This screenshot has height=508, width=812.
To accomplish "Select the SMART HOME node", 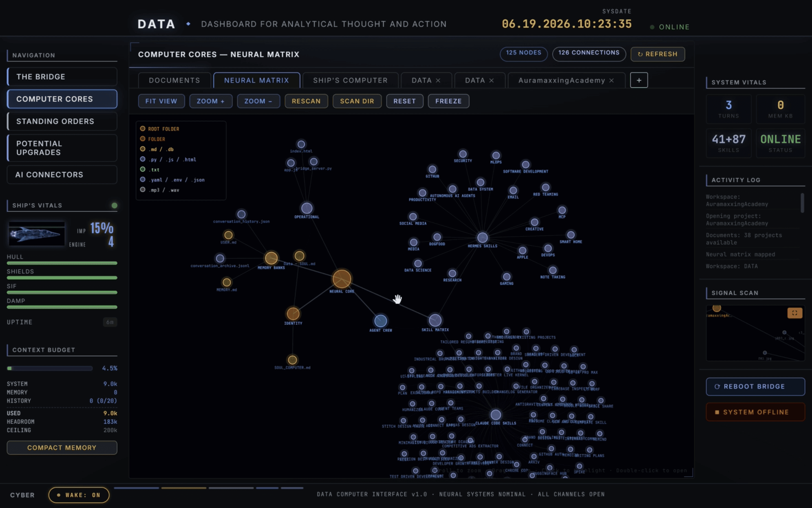I will [x=571, y=235].
